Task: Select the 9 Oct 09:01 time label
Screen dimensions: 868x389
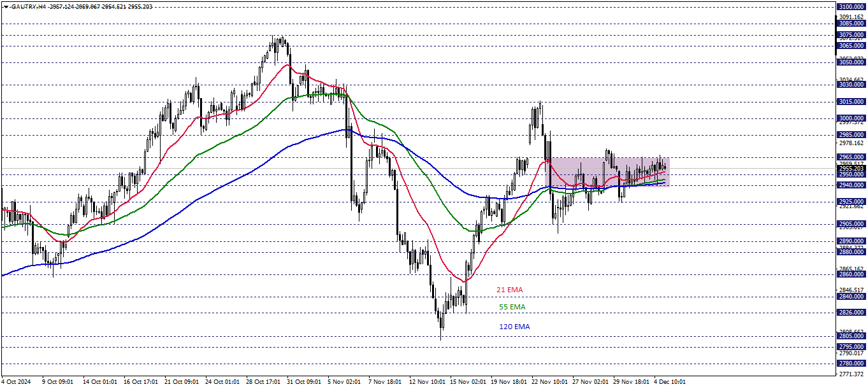Action: click(x=59, y=382)
